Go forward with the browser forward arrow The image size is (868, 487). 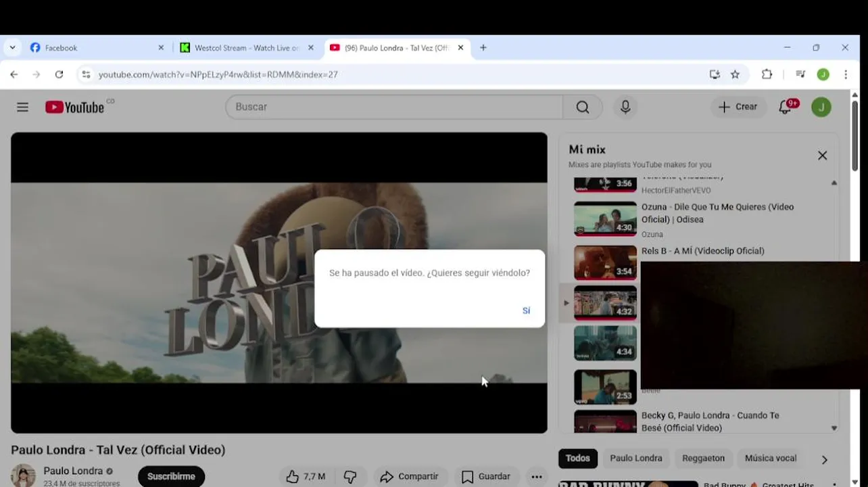point(37,74)
